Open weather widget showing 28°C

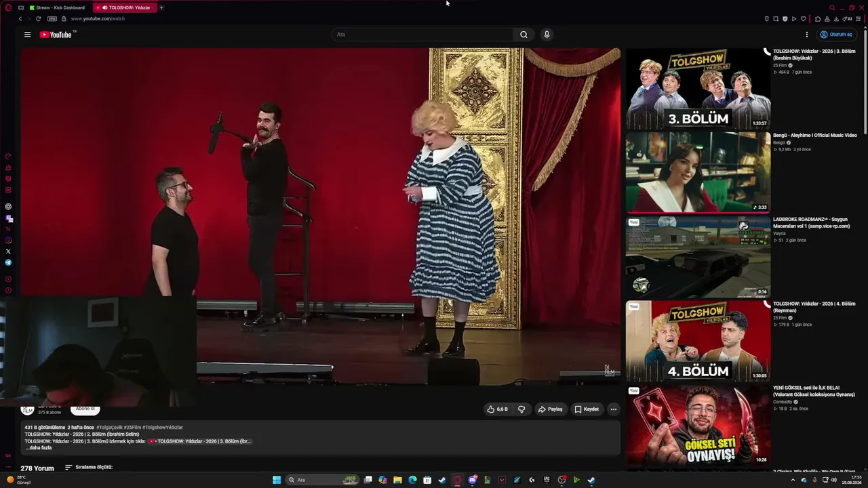(x=18, y=480)
